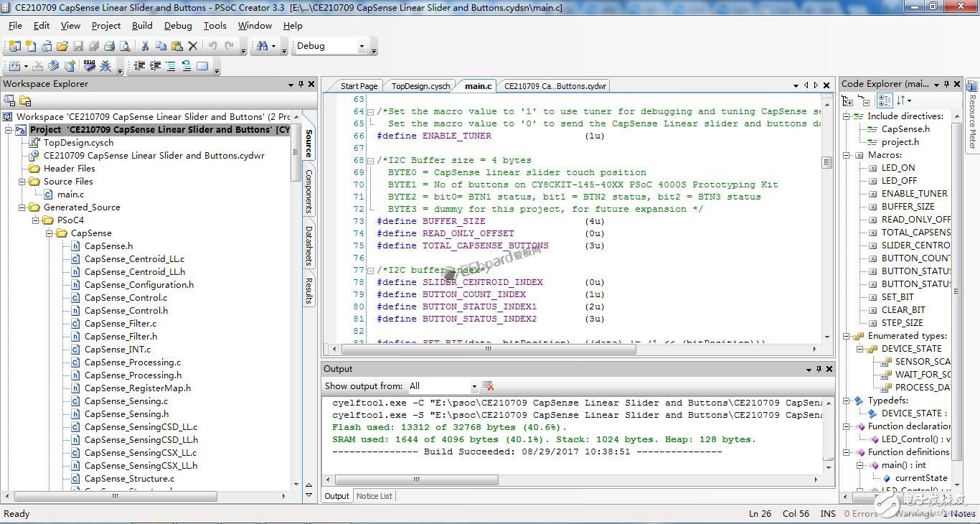Viewport: 980px width, 524px height.
Task: Click the Open folder toolbar icon
Action: pyautogui.click(x=62, y=46)
